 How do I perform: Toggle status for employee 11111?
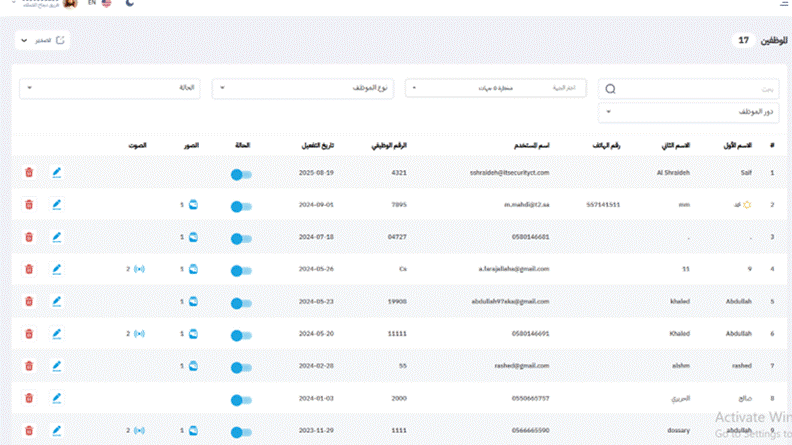[x=241, y=336]
